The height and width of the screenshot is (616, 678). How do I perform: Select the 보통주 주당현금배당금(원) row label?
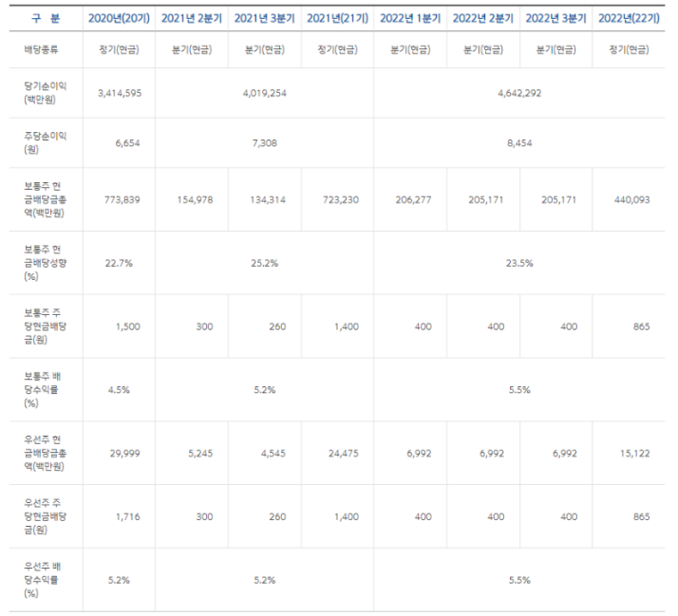[x=45, y=327]
